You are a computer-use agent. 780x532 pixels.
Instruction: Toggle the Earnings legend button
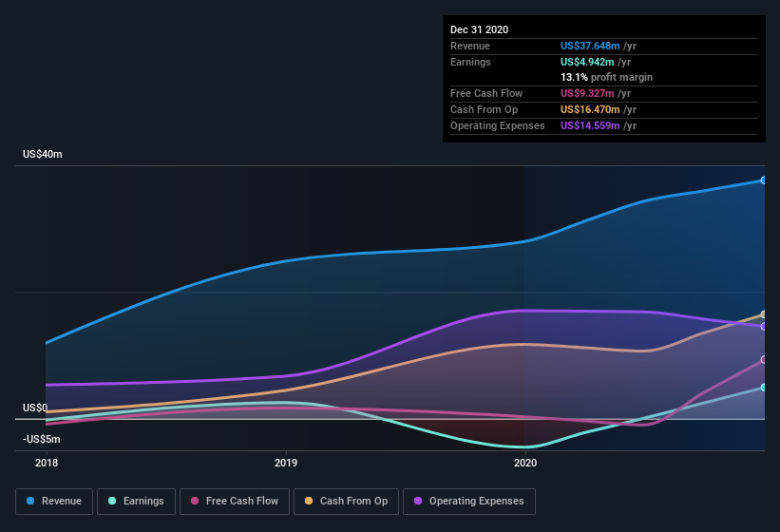pos(136,502)
